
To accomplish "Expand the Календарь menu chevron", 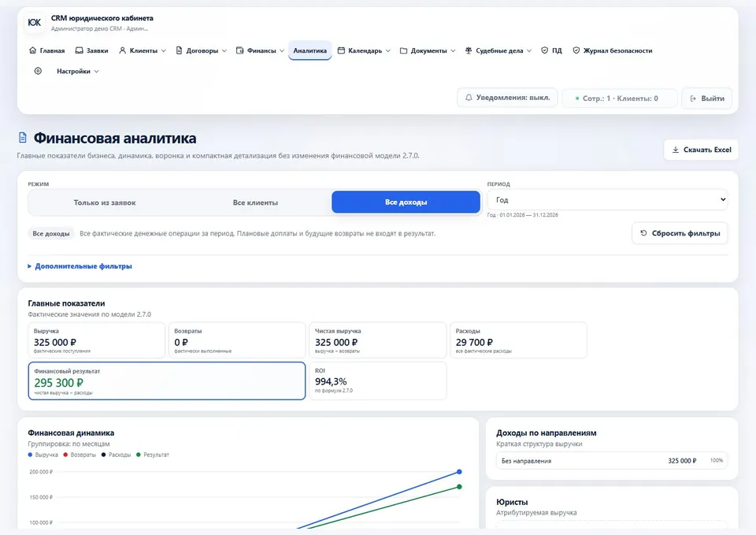I will pos(388,50).
